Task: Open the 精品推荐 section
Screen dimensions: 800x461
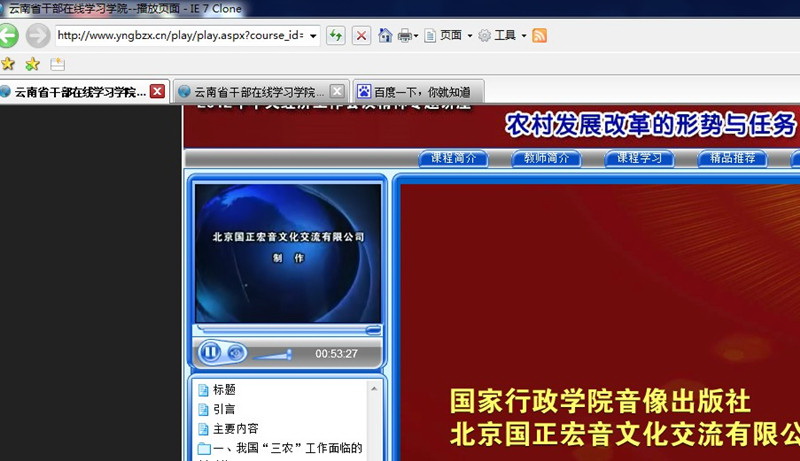Action: click(732, 158)
